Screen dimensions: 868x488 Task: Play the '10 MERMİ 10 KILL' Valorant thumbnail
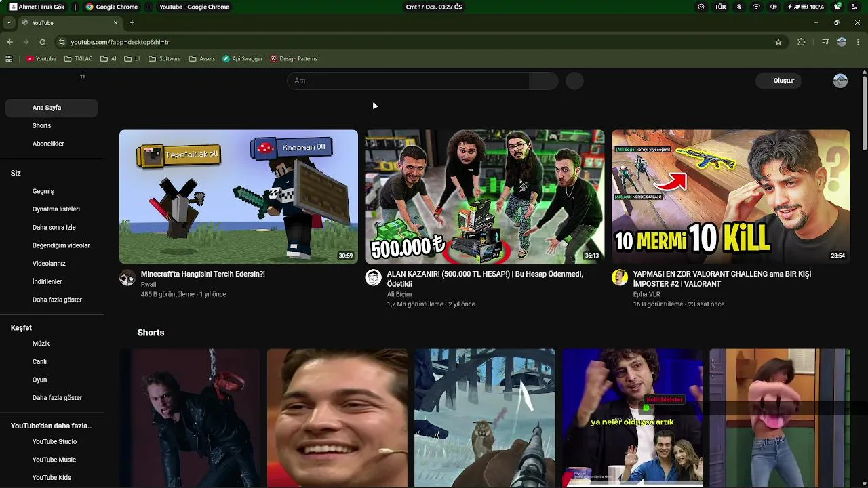click(x=730, y=197)
